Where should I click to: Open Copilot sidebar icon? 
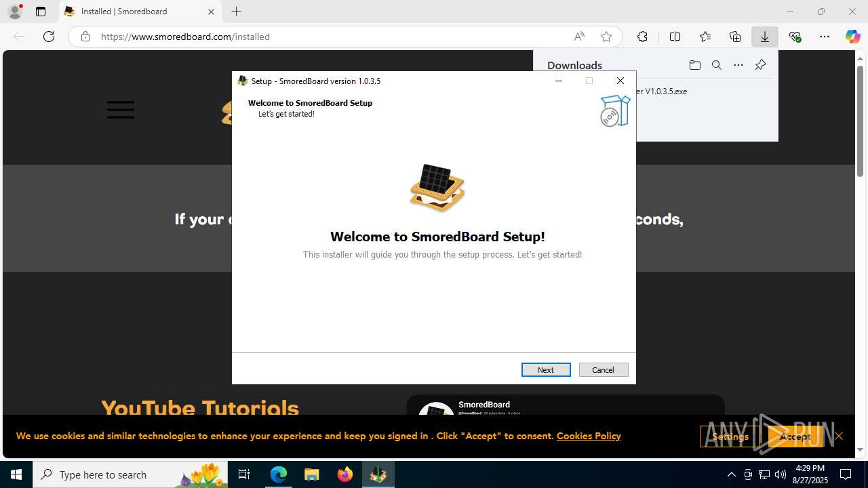tap(853, 37)
